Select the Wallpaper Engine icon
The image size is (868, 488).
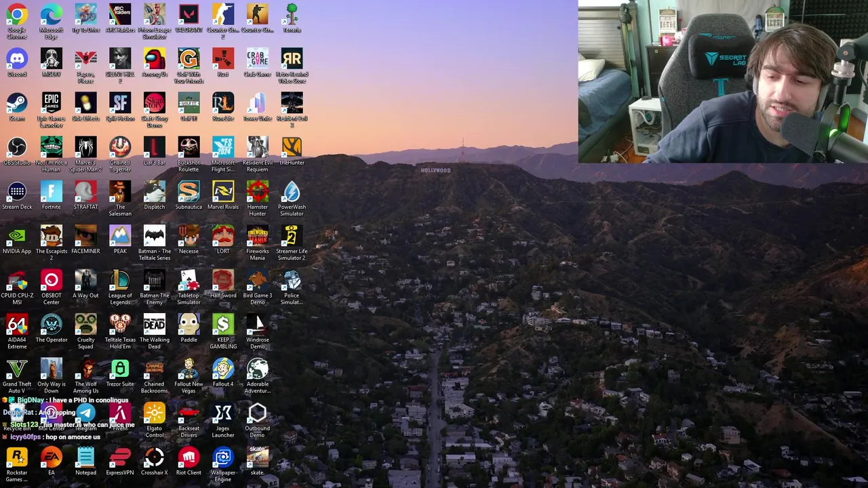223,457
